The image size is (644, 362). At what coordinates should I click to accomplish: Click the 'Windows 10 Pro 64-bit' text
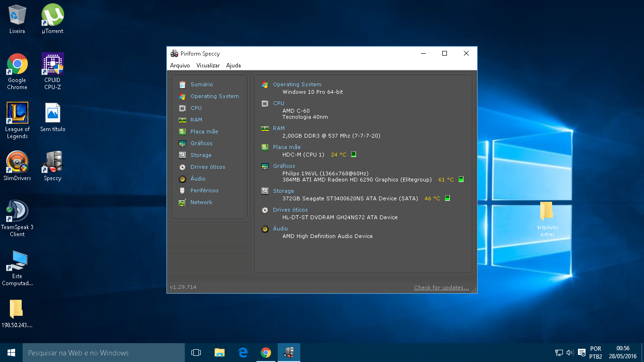313,92
